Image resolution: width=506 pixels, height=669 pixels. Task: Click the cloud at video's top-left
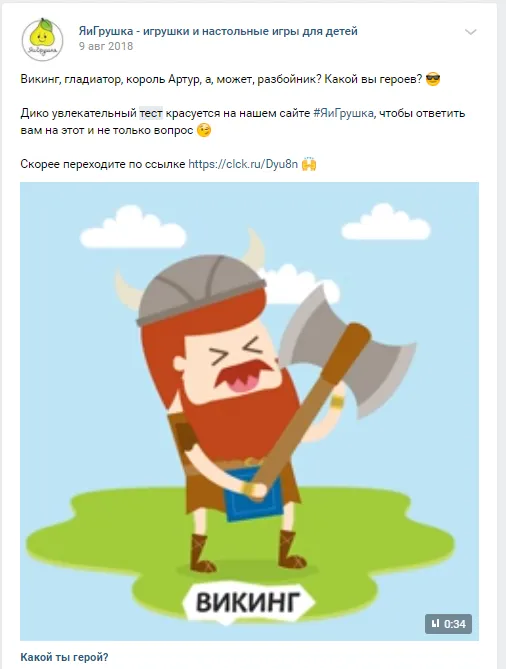tap(133, 227)
